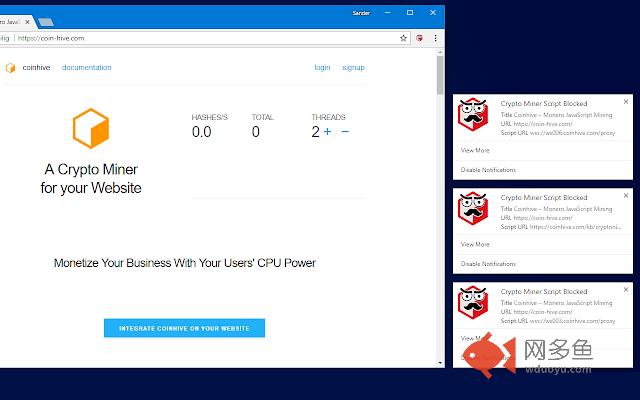640x400 pixels.
Task: Increase threads with the plus icon
Action: pyautogui.click(x=327, y=131)
